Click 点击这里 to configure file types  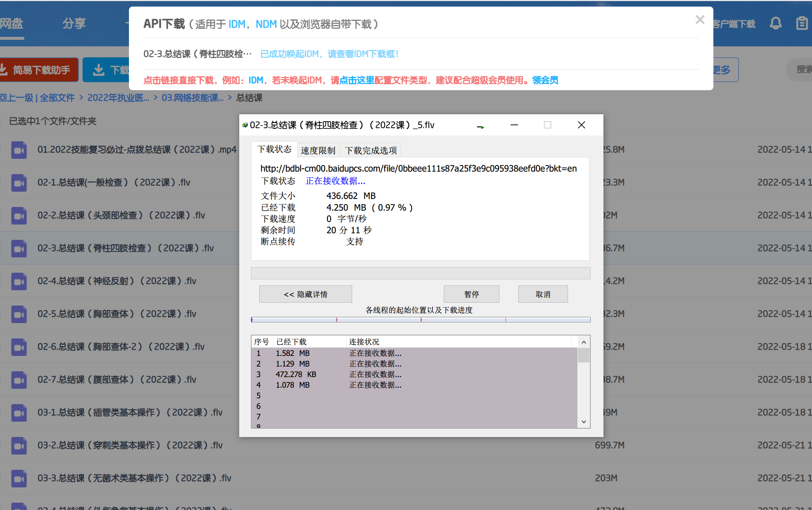click(x=357, y=80)
